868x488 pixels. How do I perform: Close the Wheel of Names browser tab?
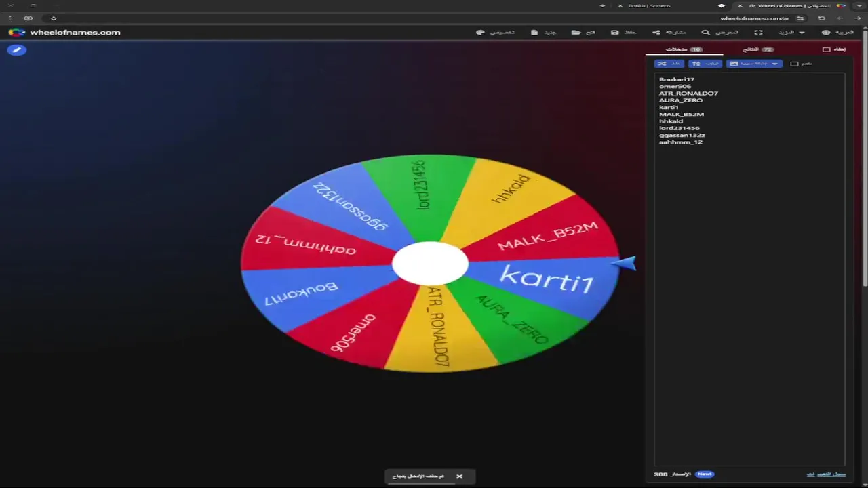[x=740, y=5]
